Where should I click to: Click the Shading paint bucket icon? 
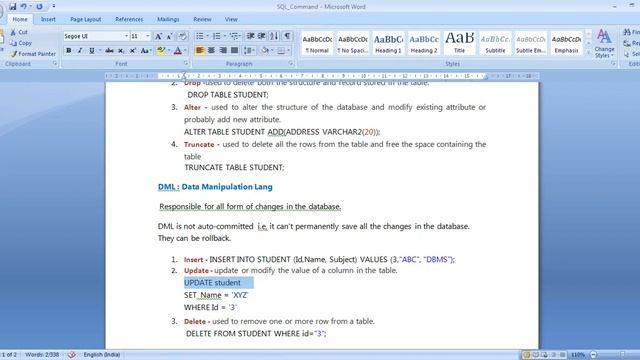[264, 51]
